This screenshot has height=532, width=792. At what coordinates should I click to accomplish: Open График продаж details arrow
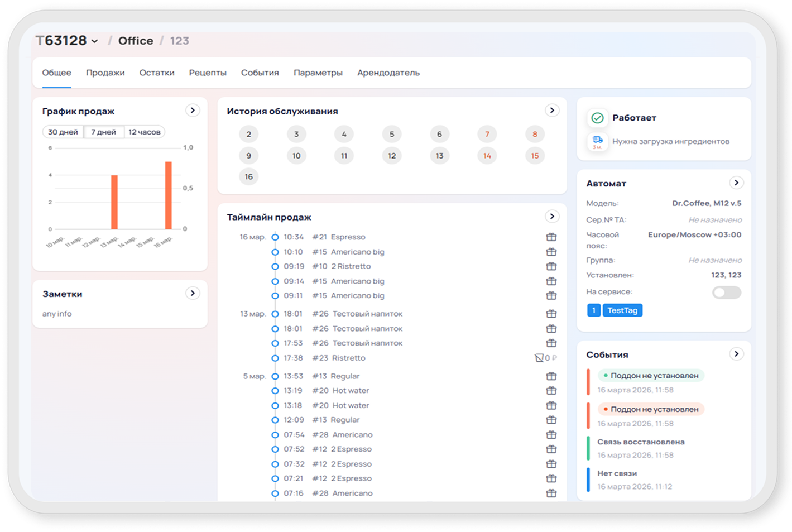point(193,111)
